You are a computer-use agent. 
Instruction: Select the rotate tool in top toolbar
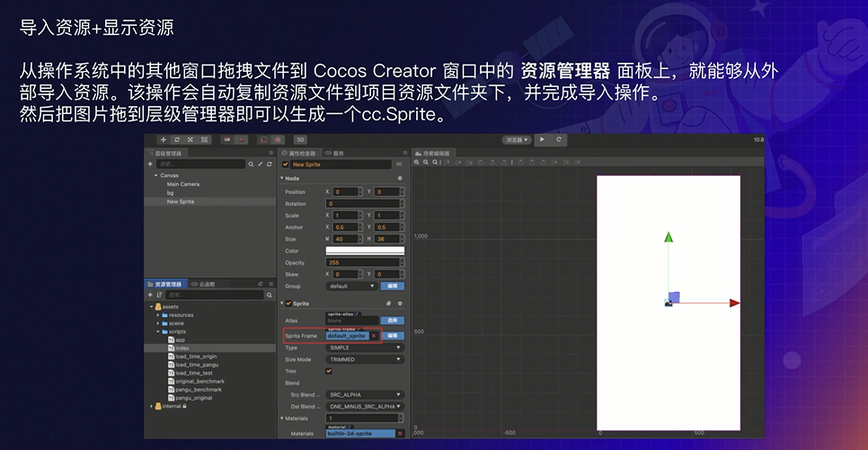point(177,140)
